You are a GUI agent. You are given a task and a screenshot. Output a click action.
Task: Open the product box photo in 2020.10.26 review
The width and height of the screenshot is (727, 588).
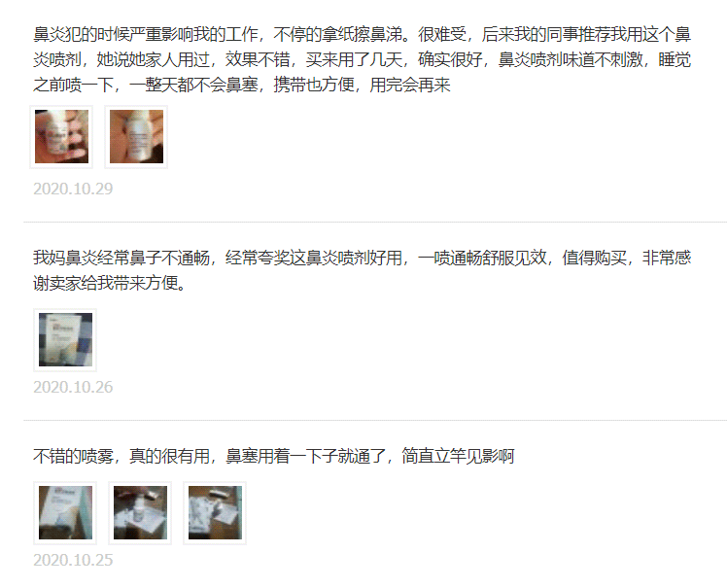tap(65, 340)
